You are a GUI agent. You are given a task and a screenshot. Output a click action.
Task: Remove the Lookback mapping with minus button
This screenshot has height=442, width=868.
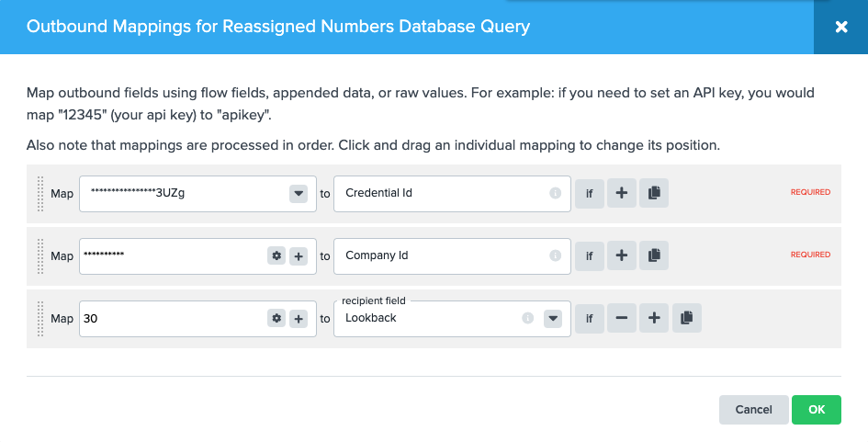coord(622,318)
